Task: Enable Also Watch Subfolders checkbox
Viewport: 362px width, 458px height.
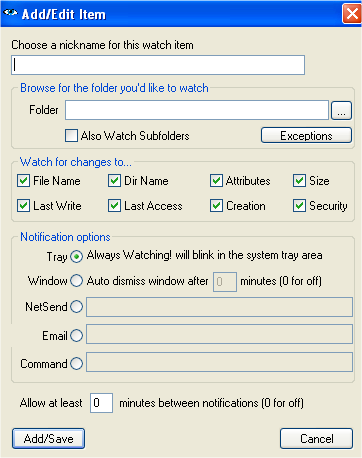Action: click(71, 136)
